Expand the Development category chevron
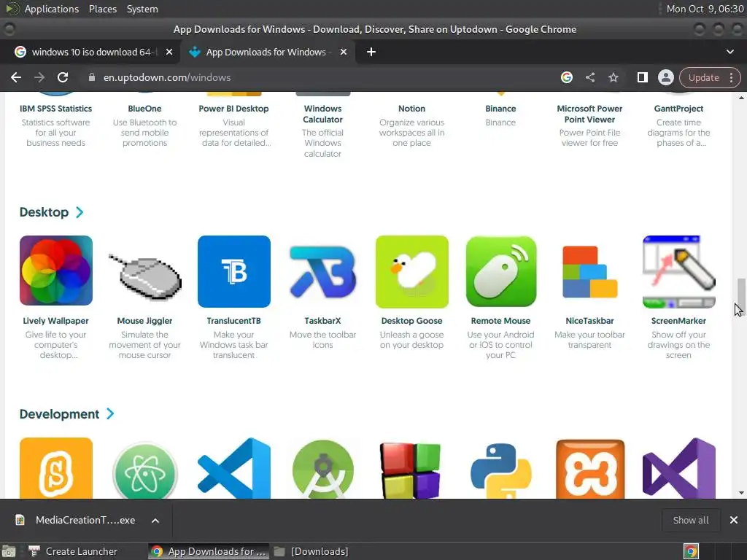 (x=110, y=414)
